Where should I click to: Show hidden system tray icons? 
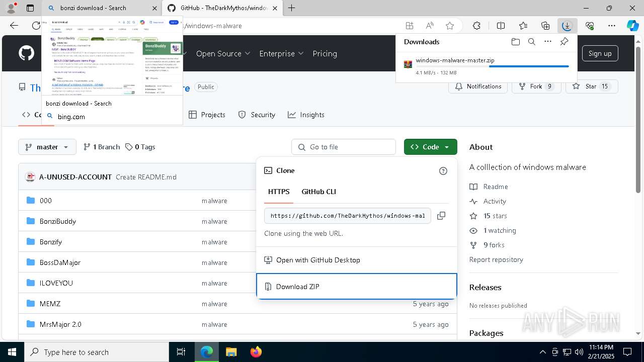(x=542, y=352)
